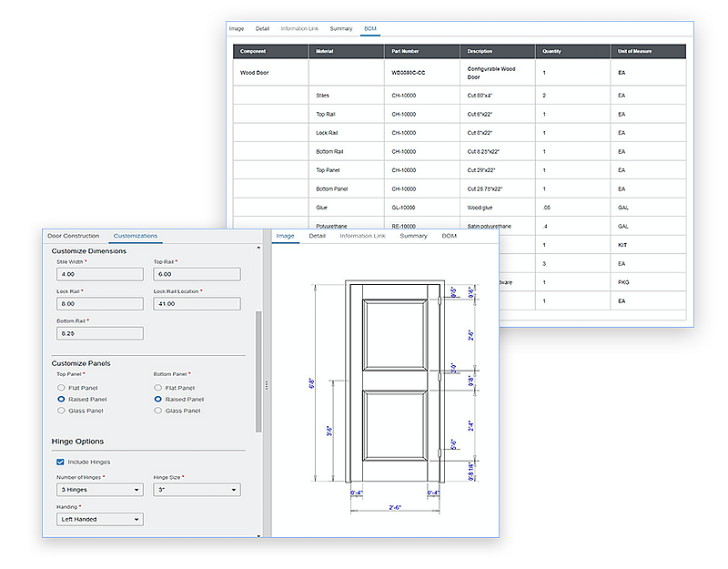The image size is (728, 569).
Task: Open the Number of Hinges dropdown
Action: pyautogui.click(x=99, y=490)
